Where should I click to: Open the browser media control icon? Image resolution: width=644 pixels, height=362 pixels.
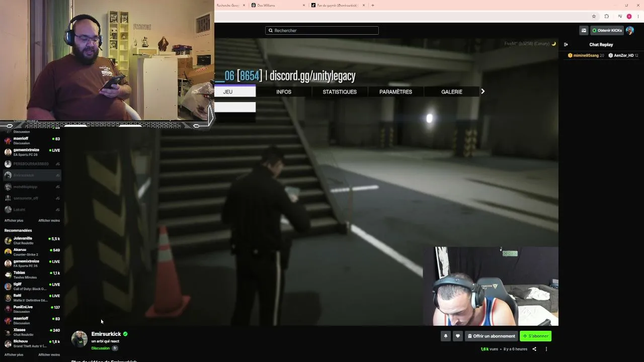619,16
